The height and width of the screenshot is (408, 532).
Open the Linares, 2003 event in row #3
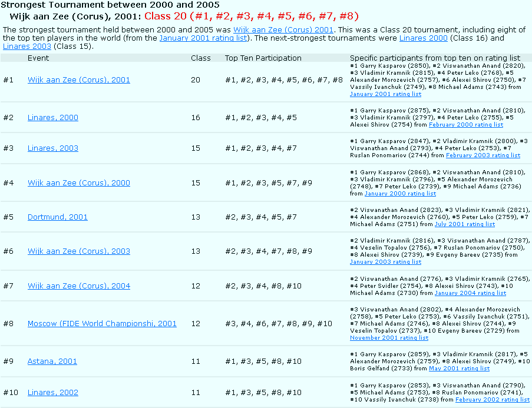52,148
